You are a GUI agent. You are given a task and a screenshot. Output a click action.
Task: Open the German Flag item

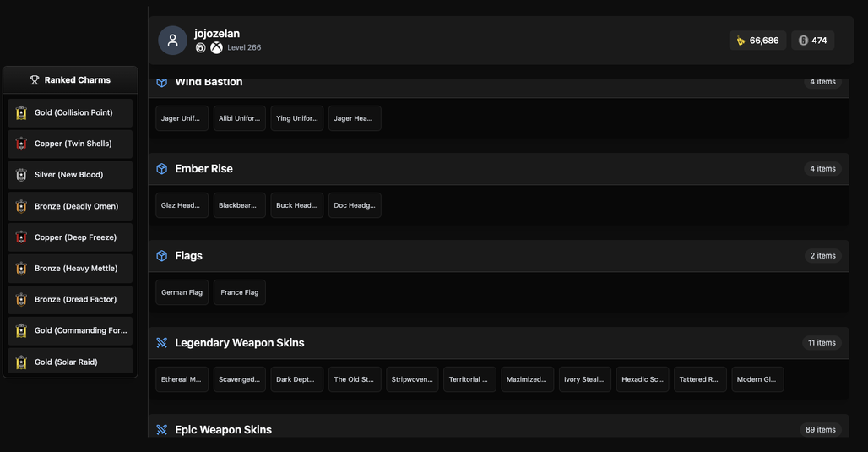click(x=182, y=292)
